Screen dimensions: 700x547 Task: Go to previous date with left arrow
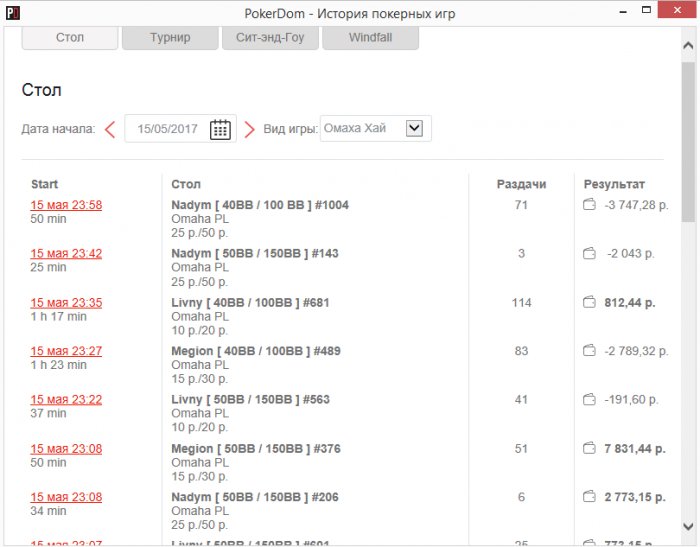(x=110, y=129)
